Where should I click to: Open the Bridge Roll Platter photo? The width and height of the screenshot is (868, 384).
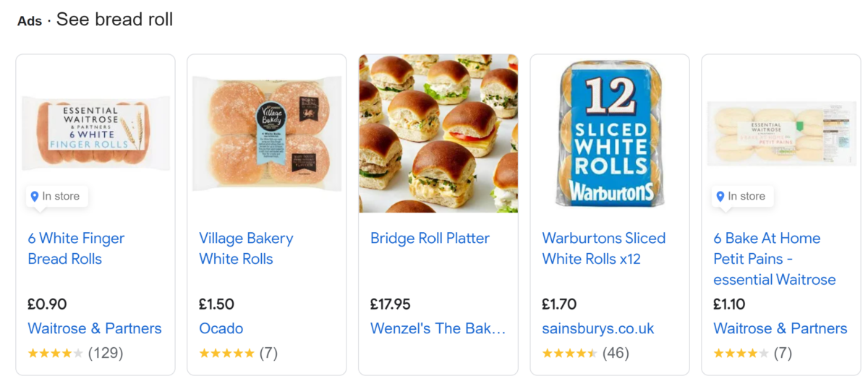(438, 133)
